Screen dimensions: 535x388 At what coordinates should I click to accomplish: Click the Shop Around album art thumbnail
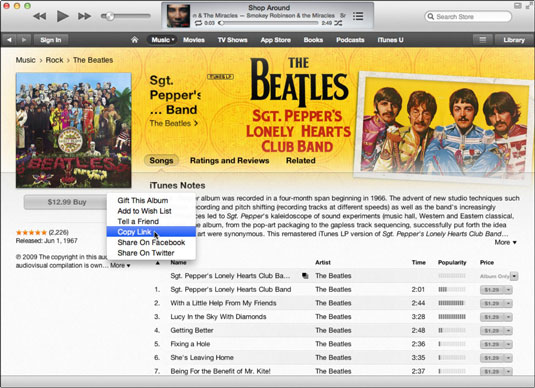point(178,16)
